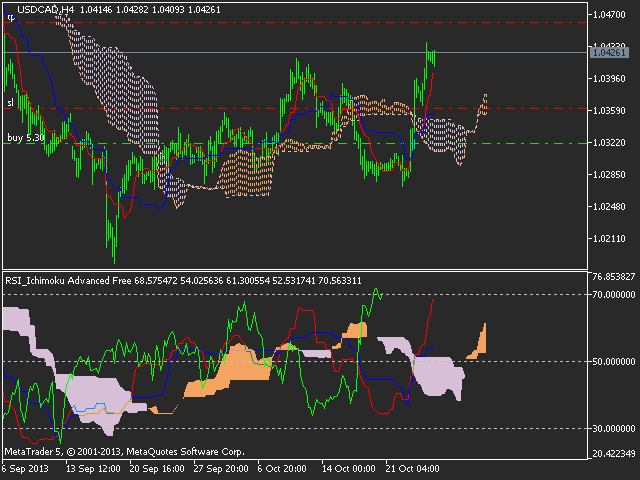Click the 30.000000 indicator level label
Screen dimensions: 640x480
[613, 429]
